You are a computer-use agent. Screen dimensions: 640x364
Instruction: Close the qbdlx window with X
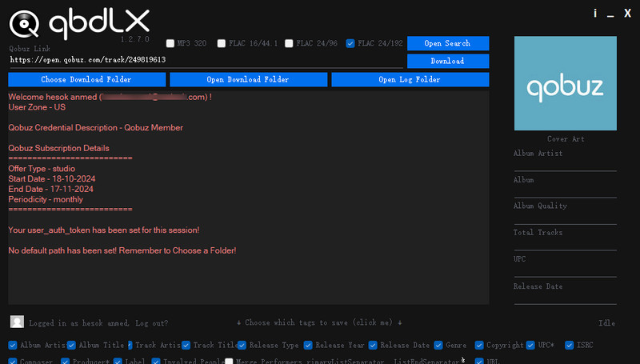[628, 14]
